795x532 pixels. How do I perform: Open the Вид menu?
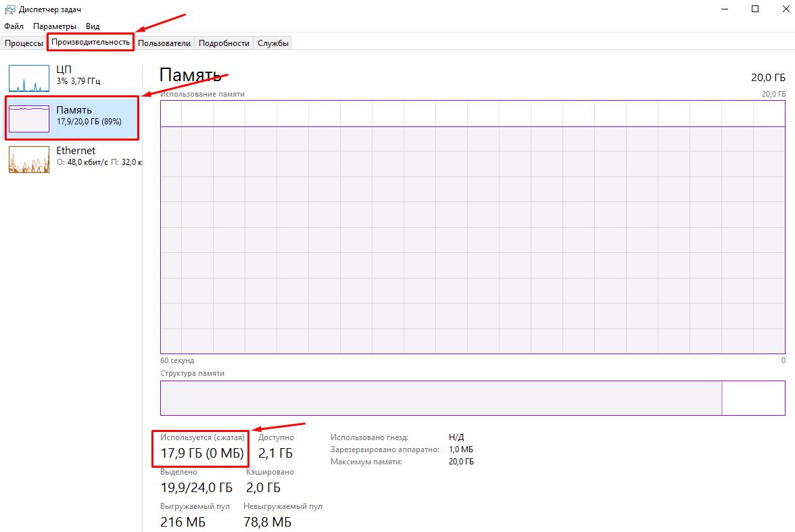point(93,26)
